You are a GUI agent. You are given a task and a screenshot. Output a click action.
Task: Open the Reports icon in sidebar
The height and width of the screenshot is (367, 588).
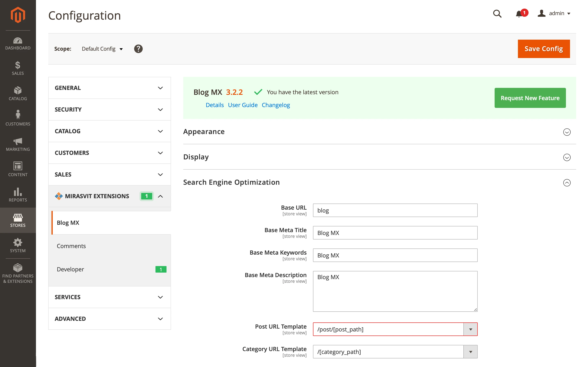pyautogui.click(x=18, y=194)
